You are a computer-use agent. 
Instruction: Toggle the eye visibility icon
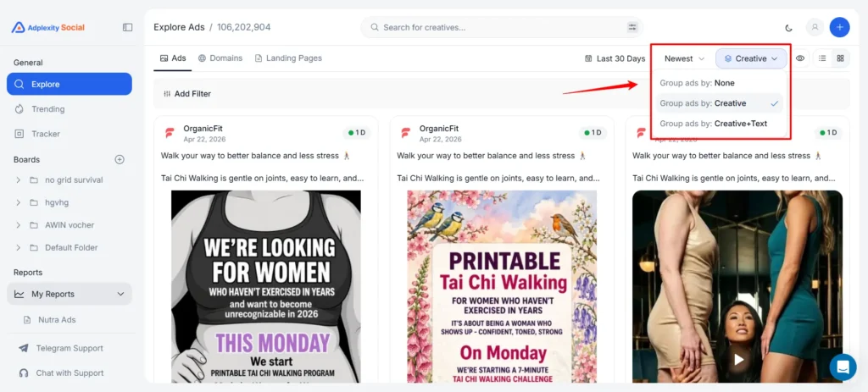(800, 58)
